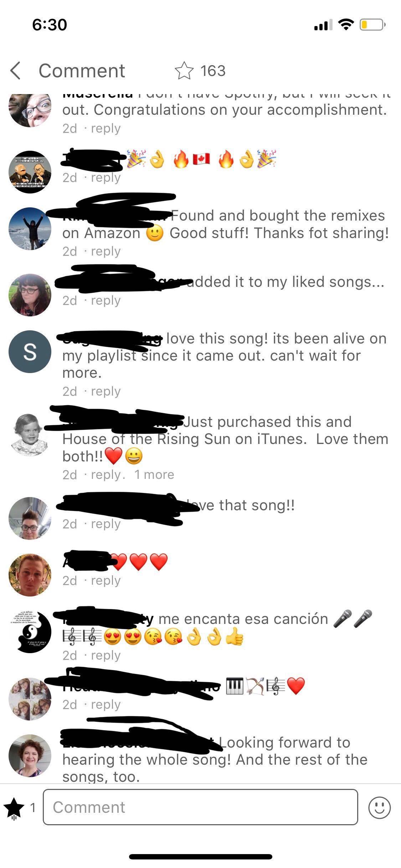Screen dimensions: 401x868
Task: Open avatar of person with arms raised on mountain
Action: click(x=30, y=229)
